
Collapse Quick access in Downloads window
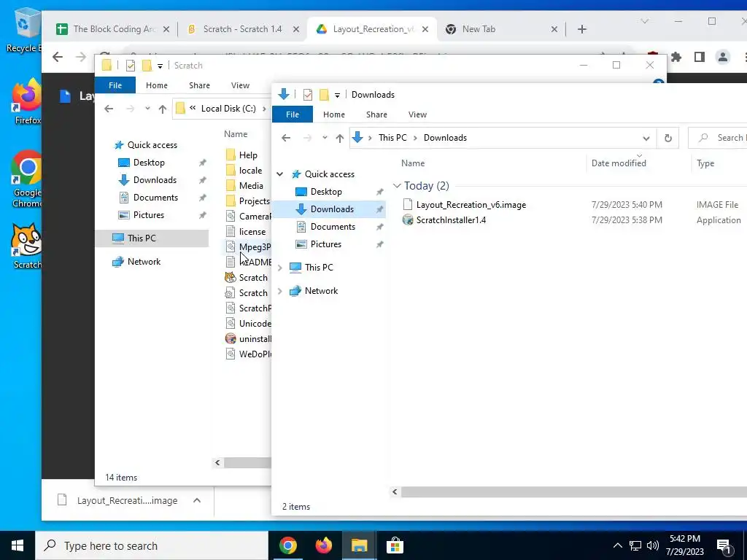pos(280,174)
